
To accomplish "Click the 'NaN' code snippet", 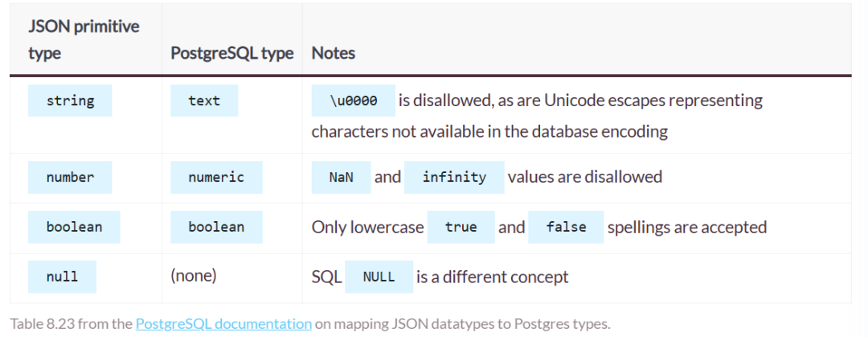I will (x=341, y=177).
